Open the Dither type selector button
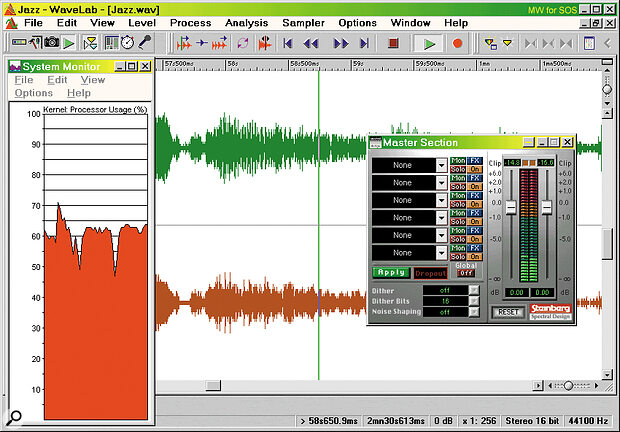Screen dimensions: 620x432 tap(474, 291)
